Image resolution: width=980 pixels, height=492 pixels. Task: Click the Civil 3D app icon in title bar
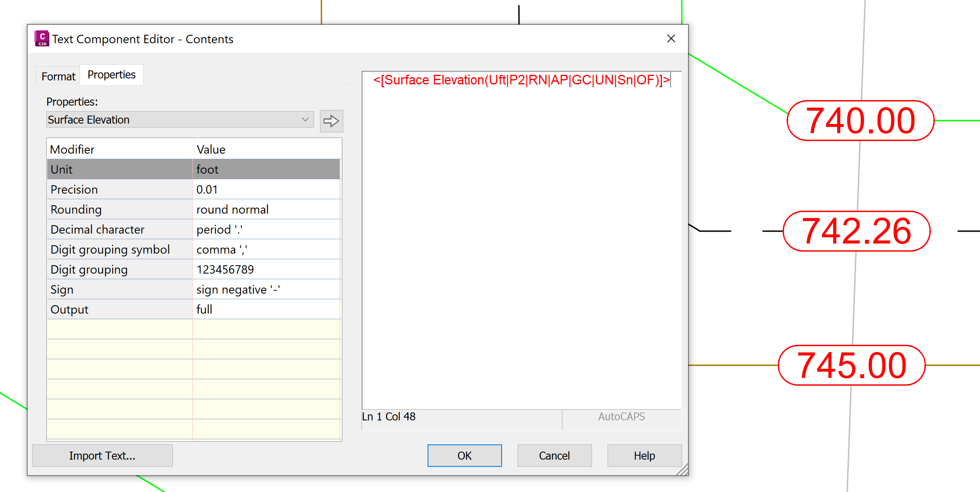coord(42,39)
